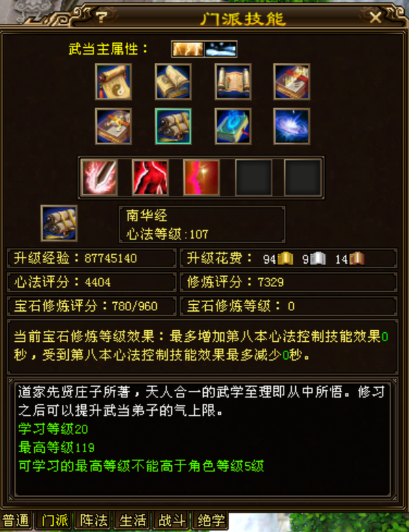Click the last empty skill slot
The image size is (409, 532).
point(303,177)
